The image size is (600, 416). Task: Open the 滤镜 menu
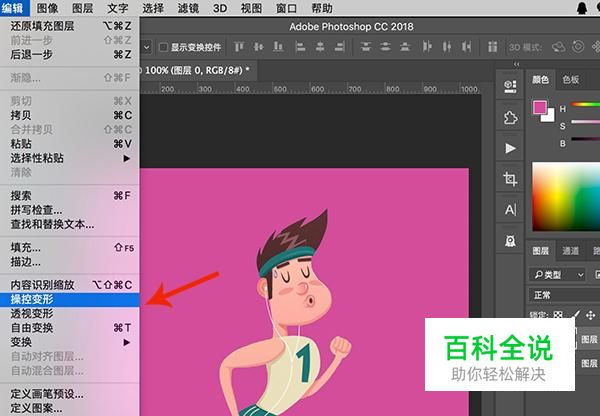click(188, 8)
